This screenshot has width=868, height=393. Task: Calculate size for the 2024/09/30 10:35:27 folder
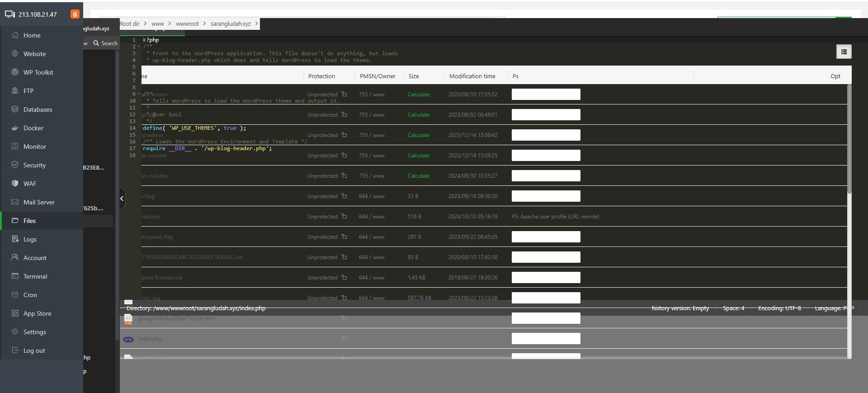[x=419, y=176]
